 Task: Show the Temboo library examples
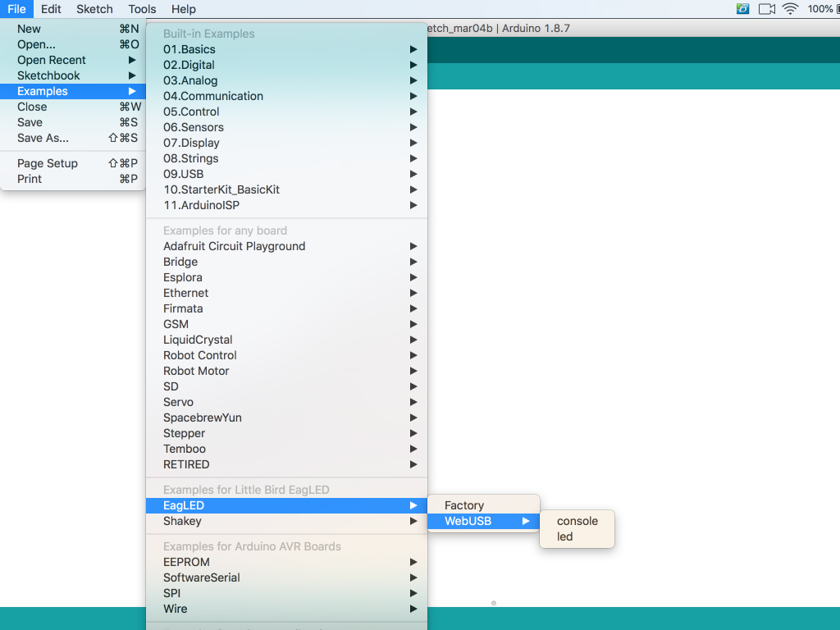click(286, 448)
